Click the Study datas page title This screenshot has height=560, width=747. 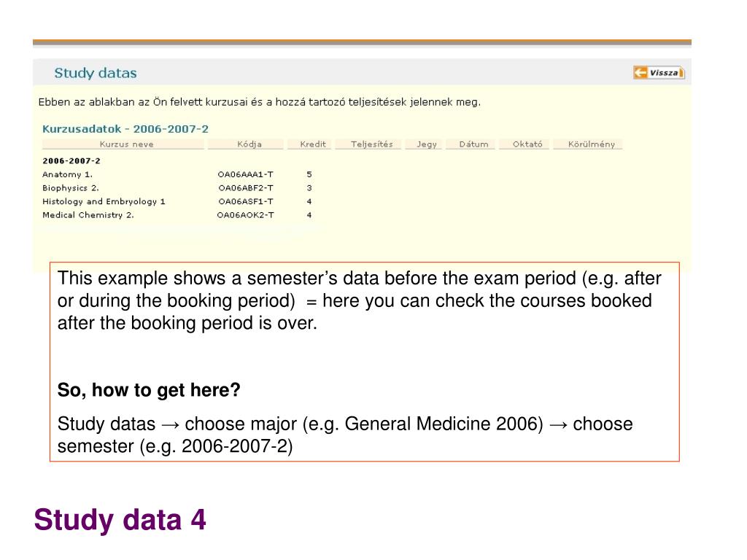point(96,73)
